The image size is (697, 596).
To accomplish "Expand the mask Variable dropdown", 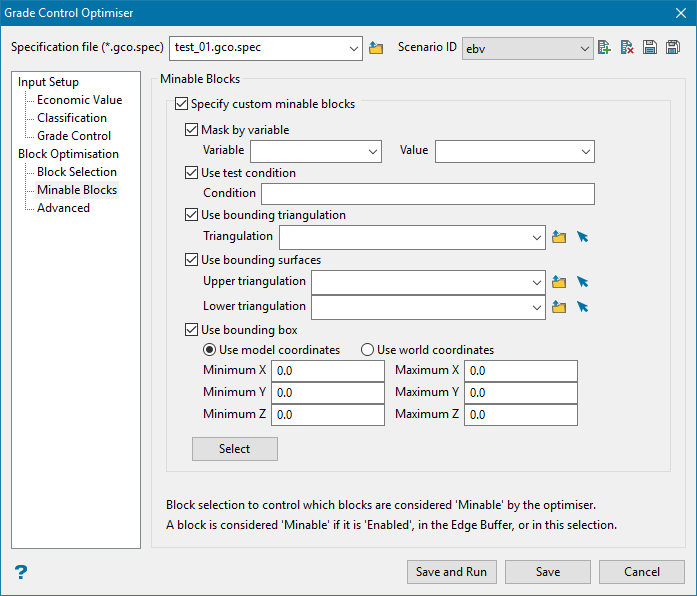I will [373, 151].
